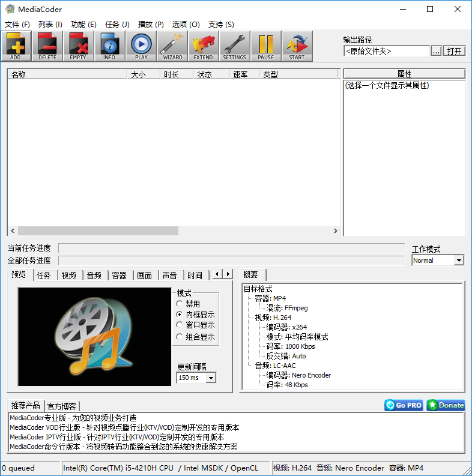Open the 工作模式 Normal dropdown
Screen dimensions: 472x476
pos(459,261)
